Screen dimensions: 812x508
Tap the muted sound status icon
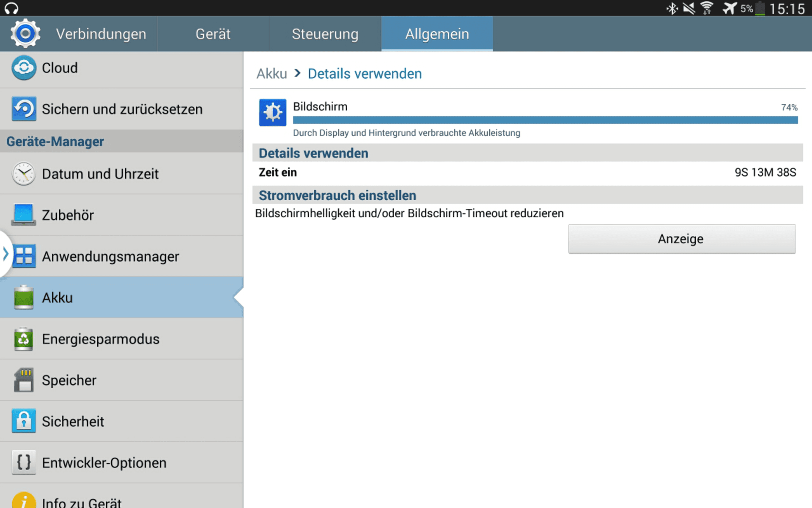tap(689, 8)
